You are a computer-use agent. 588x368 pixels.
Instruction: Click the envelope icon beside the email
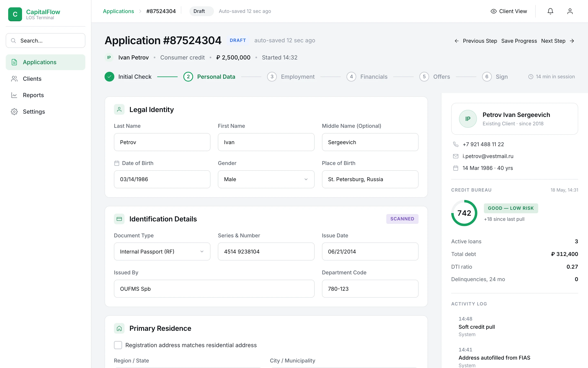pos(455,156)
